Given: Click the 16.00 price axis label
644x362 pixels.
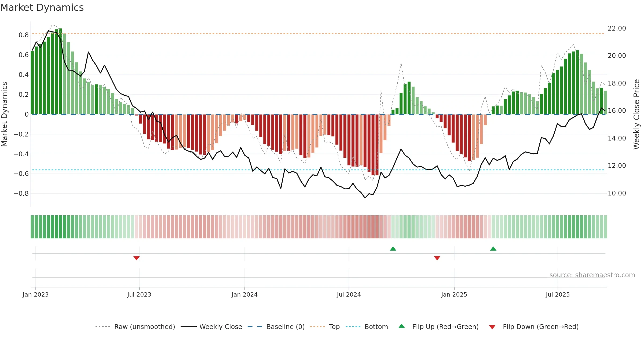Looking at the screenshot, I should (x=617, y=110).
